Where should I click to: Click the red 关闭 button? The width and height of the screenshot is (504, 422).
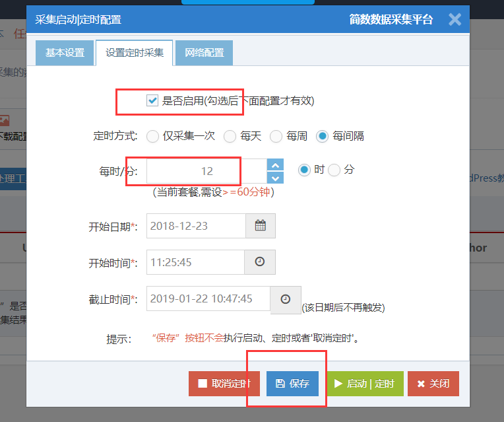(x=433, y=384)
